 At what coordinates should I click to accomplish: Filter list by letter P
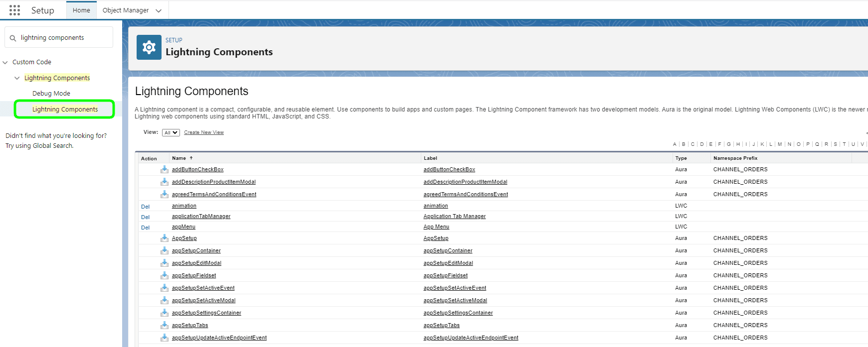pyautogui.click(x=808, y=144)
